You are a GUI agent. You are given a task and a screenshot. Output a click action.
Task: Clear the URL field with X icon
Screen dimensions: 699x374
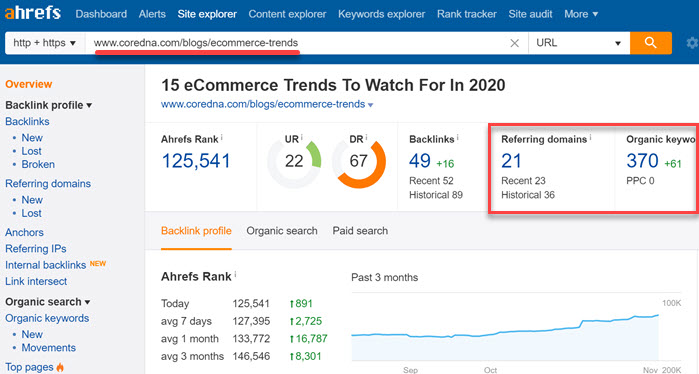(x=514, y=43)
